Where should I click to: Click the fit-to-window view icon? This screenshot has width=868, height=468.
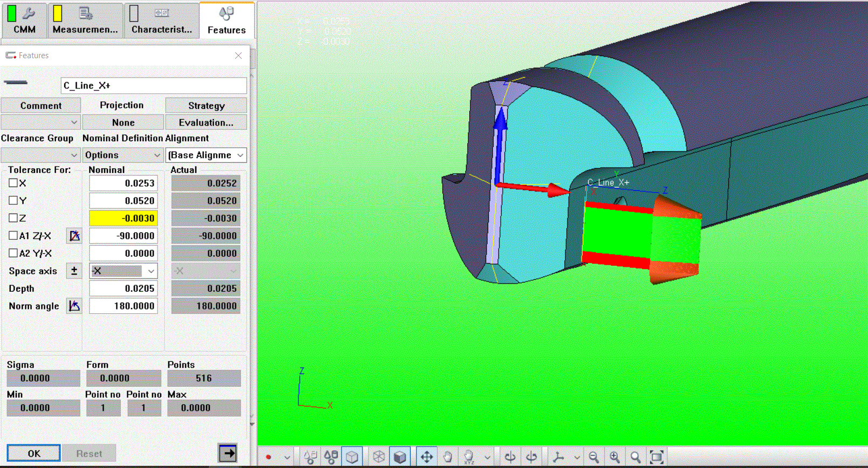point(657,457)
